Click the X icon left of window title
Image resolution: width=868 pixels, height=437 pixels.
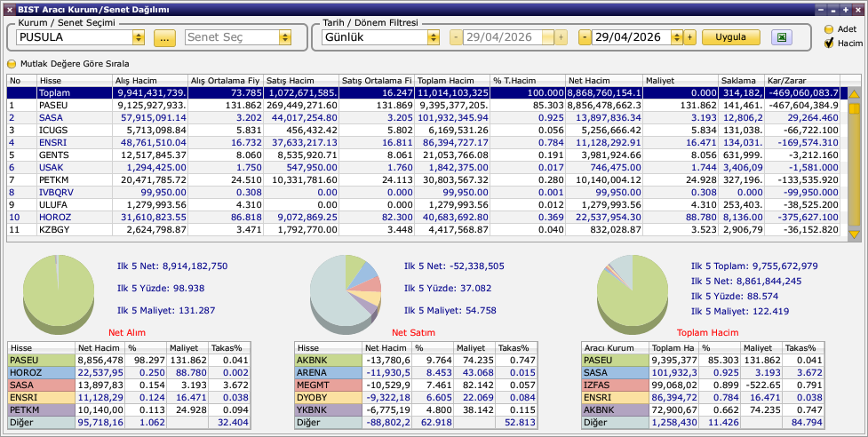(x=10, y=10)
